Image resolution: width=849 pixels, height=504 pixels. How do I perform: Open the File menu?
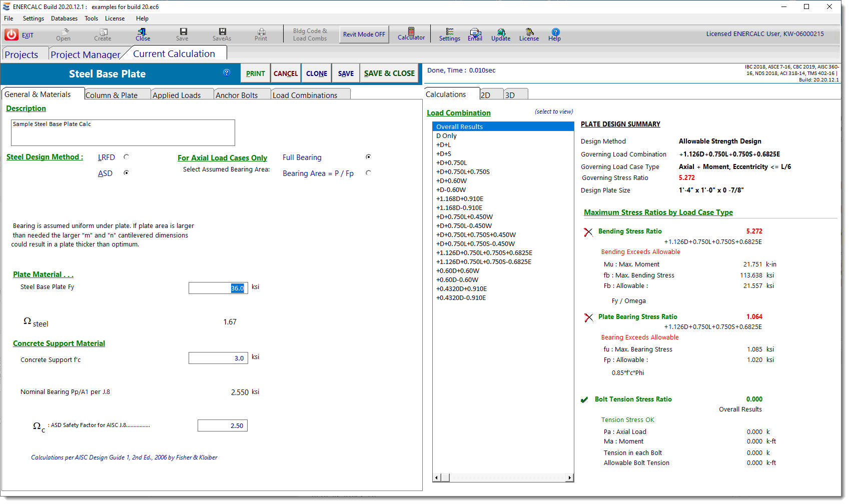pyautogui.click(x=9, y=18)
